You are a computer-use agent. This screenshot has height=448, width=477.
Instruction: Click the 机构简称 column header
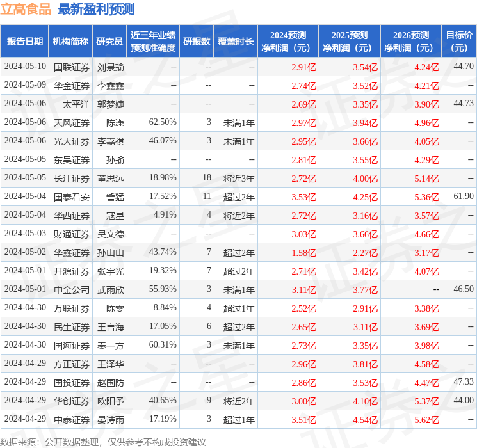click(x=70, y=41)
